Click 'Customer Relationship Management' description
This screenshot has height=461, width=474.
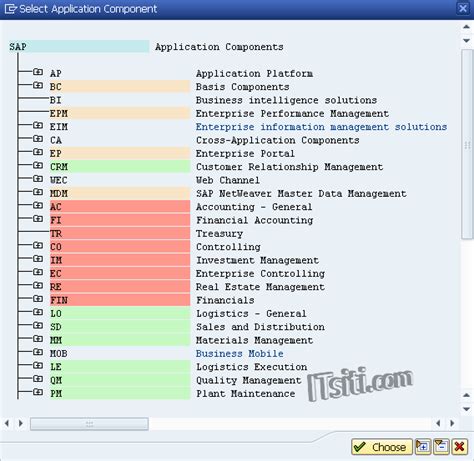point(289,167)
